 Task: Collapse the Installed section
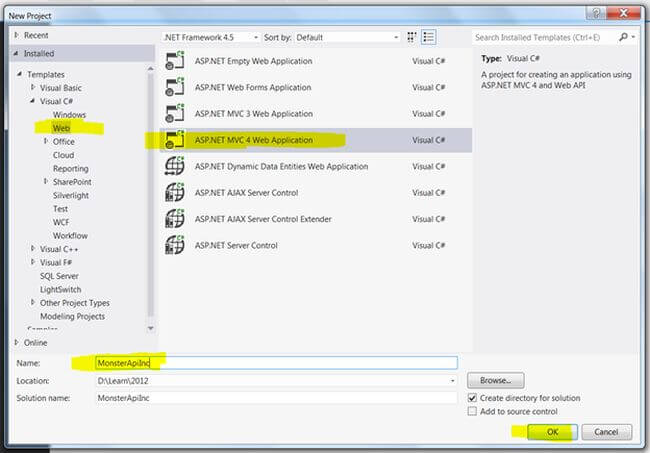tap(16, 53)
